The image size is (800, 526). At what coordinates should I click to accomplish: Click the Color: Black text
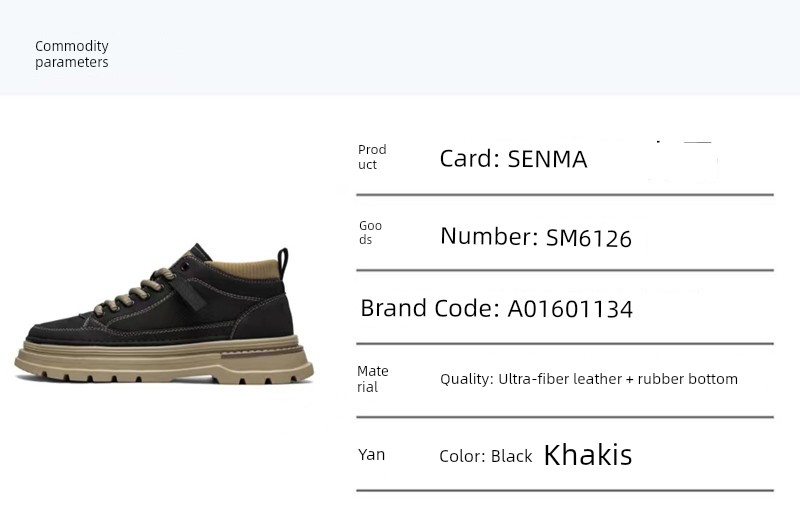pos(485,456)
